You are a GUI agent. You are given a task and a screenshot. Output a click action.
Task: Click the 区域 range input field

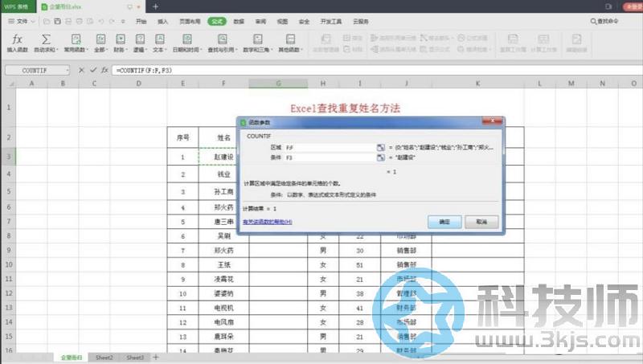330,147
